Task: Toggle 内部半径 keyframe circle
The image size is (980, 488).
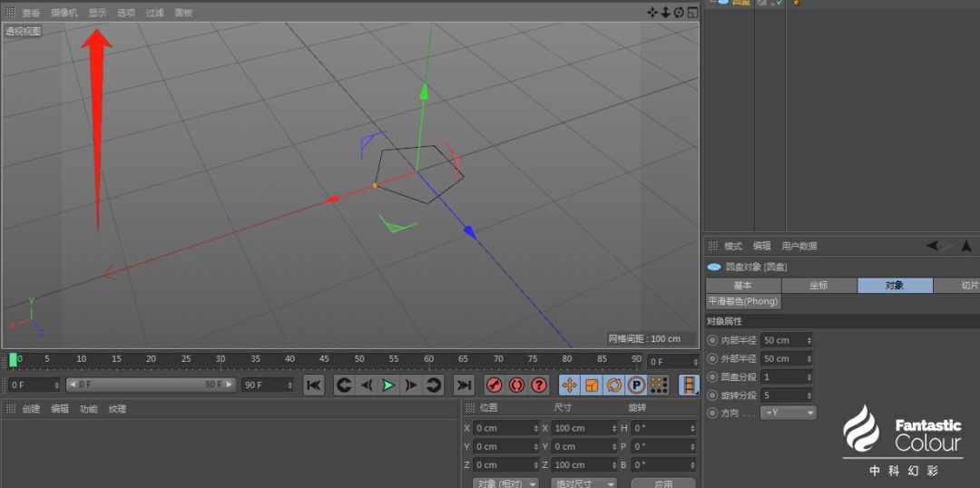Action: click(711, 340)
